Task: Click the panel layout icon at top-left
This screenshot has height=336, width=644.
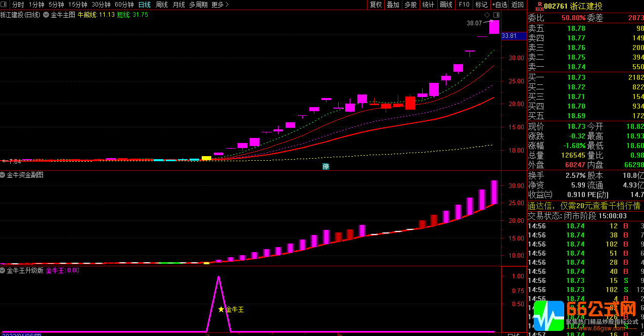Action: click(5, 5)
